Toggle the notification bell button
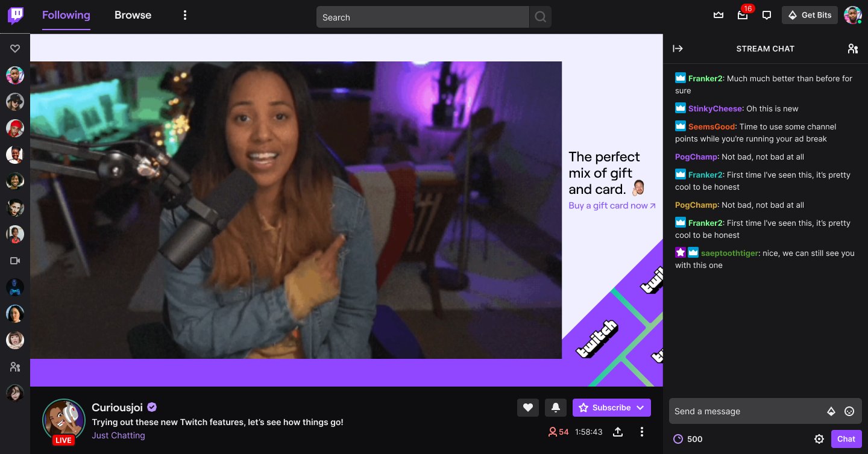Viewport: 868px width, 454px height. click(556, 408)
